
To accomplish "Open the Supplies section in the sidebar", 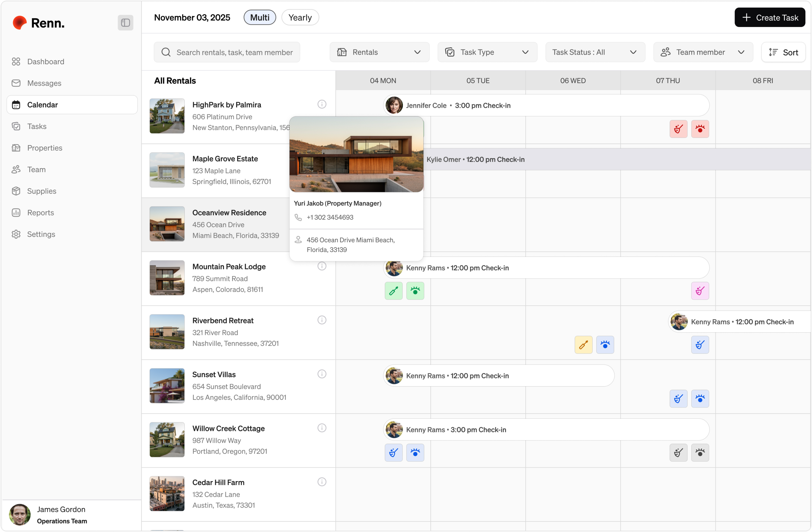I will click(42, 191).
